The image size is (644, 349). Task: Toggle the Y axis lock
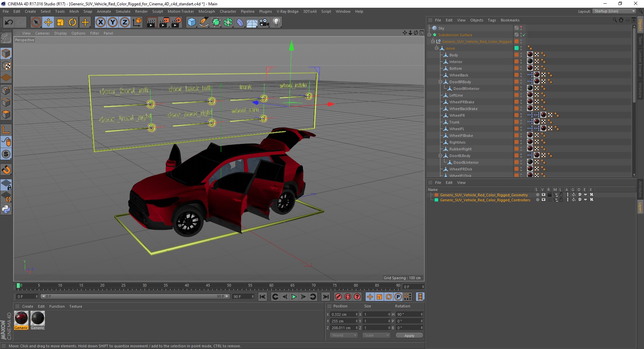113,22
